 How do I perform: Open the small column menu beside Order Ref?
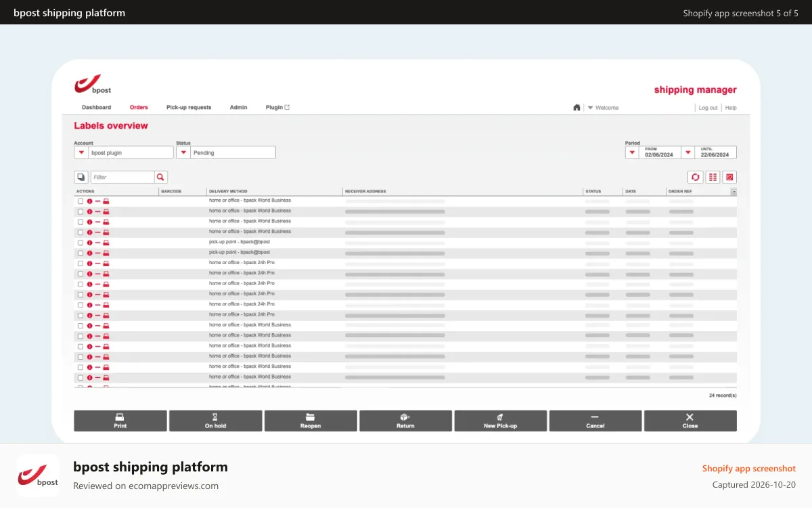(734, 192)
